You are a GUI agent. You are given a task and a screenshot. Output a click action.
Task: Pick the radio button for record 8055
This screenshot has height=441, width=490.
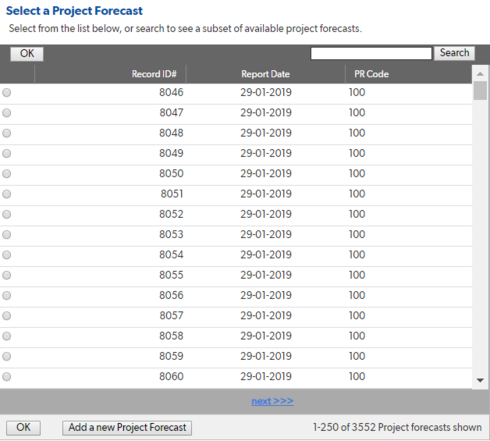coord(7,275)
